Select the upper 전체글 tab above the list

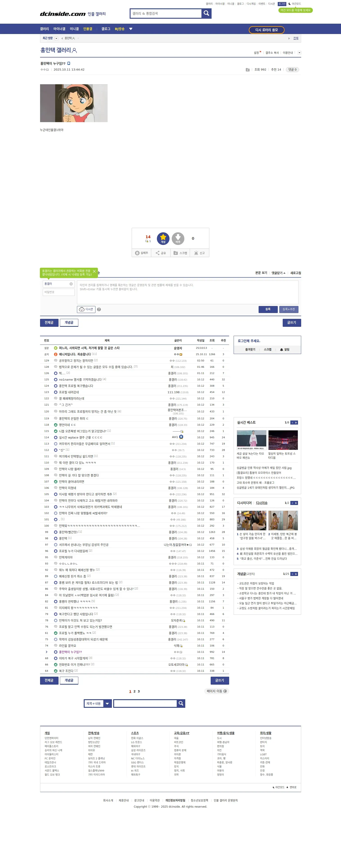[x=49, y=323]
